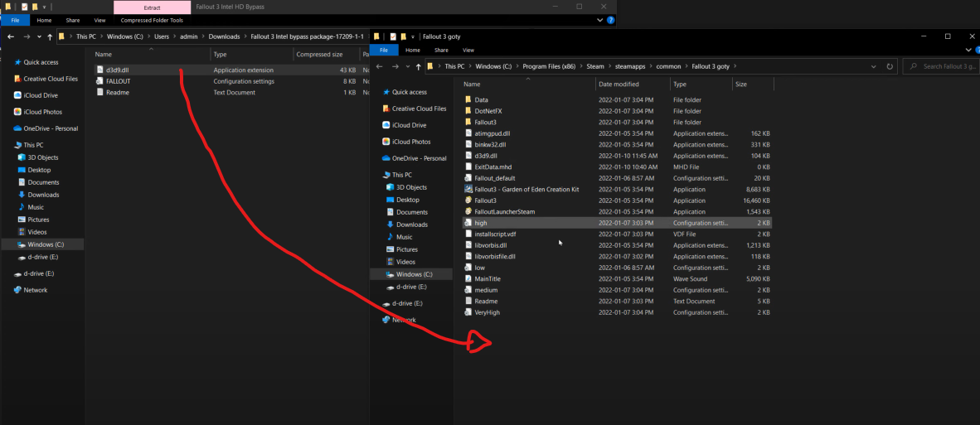980x425 pixels.
Task: Open File menu in Intel HD Bypass window
Action: point(15,21)
